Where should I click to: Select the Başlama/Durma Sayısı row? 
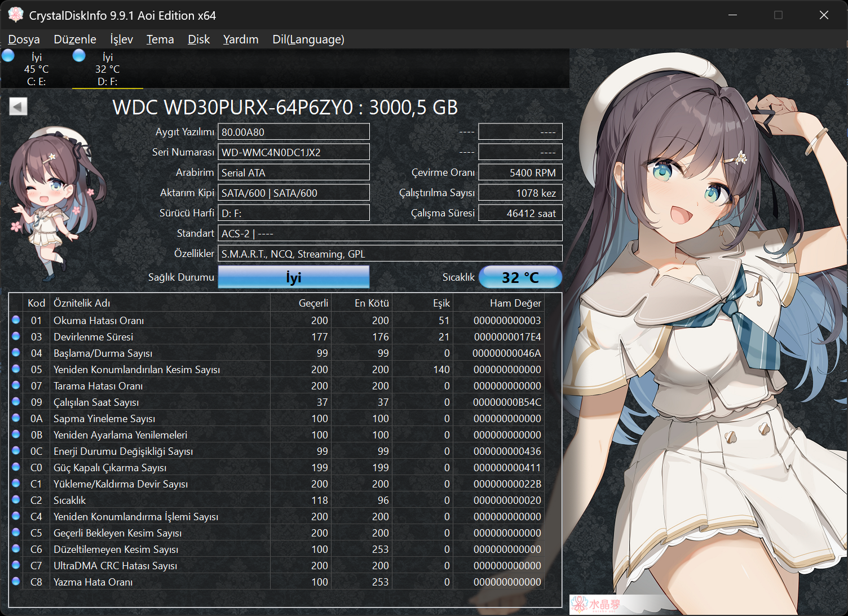click(277, 353)
